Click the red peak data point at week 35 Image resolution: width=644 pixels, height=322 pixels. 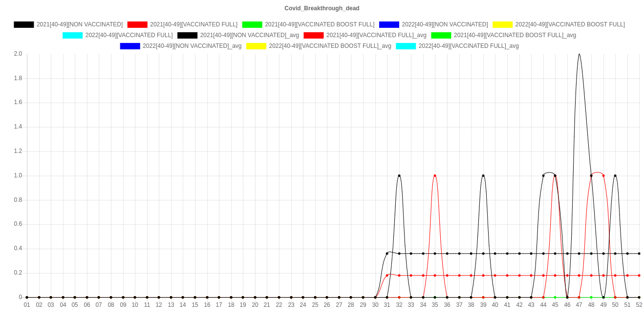(435, 175)
